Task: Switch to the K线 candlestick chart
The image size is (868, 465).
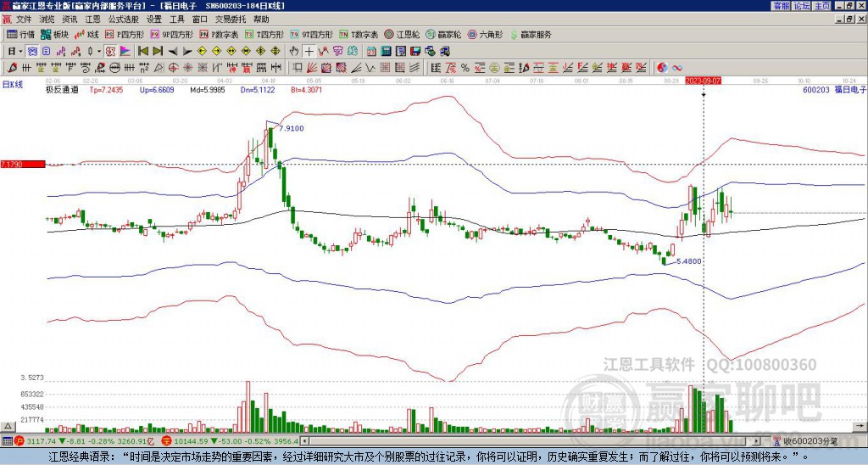Action: tap(86, 34)
